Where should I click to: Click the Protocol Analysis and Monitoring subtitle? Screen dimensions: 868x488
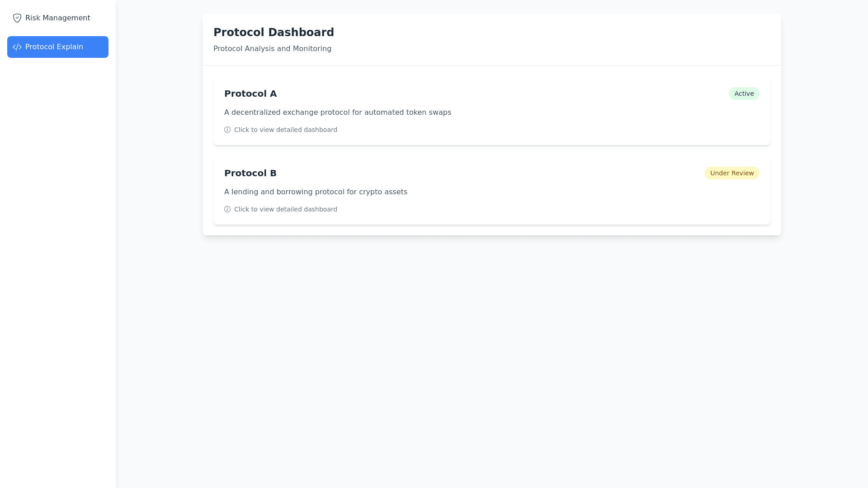coord(272,49)
